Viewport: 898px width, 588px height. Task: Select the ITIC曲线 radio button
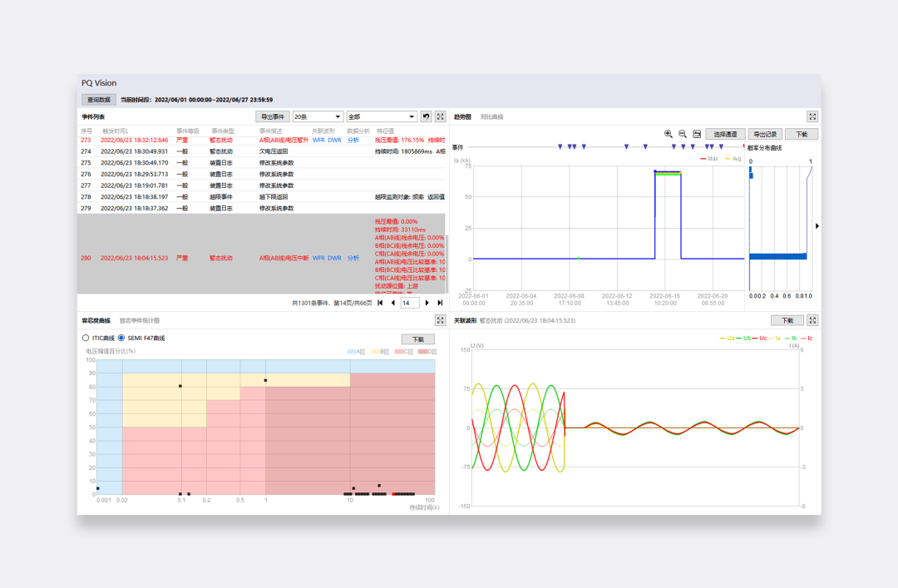click(x=86, y=338)
